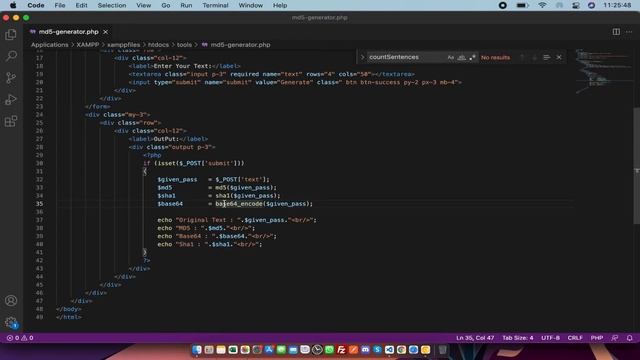640x360 pixels.
Task: Open the editor More Actions ellipsis
Action: click(629, 31)
